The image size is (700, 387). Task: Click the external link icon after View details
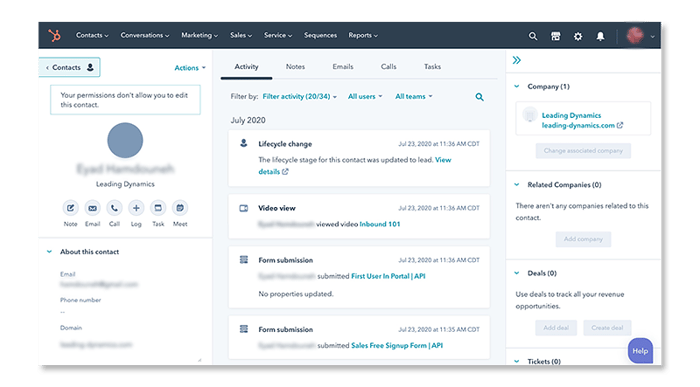point(285,172)
